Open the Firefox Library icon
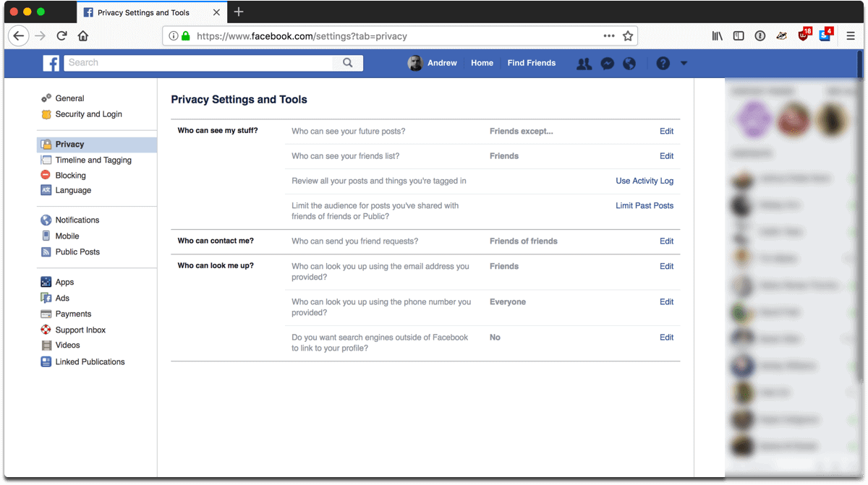This screenshot has height=485, width=868. (717, 36)
